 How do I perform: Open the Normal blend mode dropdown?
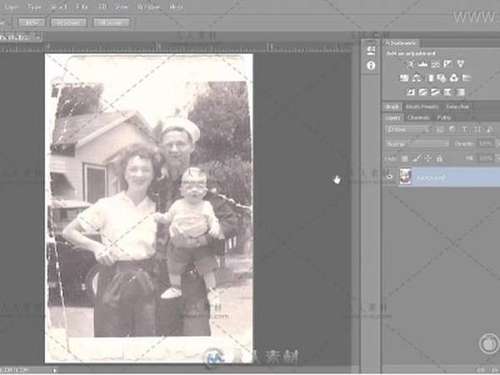417,144
